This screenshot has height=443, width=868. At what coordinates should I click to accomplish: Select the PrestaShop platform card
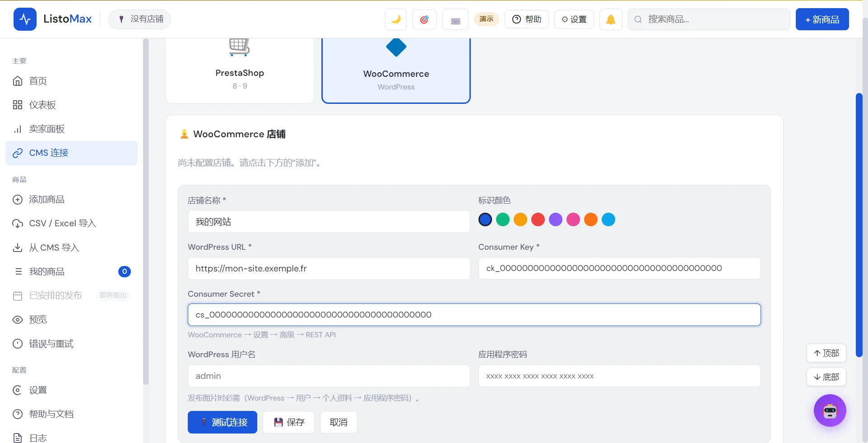click(240, 70)
